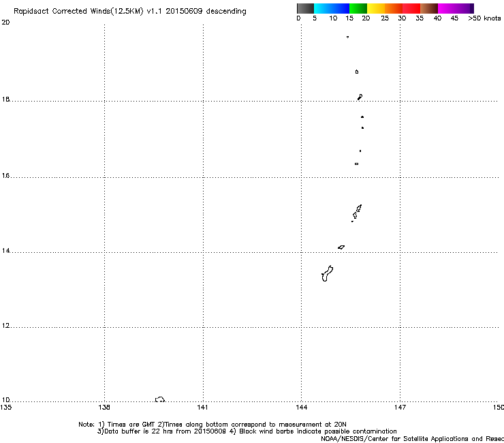Select the "14" latitude axis label

5,251
